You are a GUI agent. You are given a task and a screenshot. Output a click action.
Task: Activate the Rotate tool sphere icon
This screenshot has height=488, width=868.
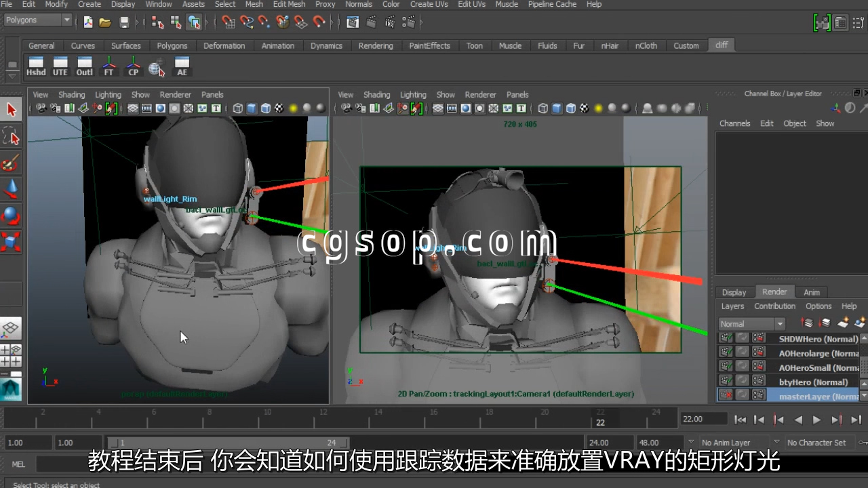(11, 216)
